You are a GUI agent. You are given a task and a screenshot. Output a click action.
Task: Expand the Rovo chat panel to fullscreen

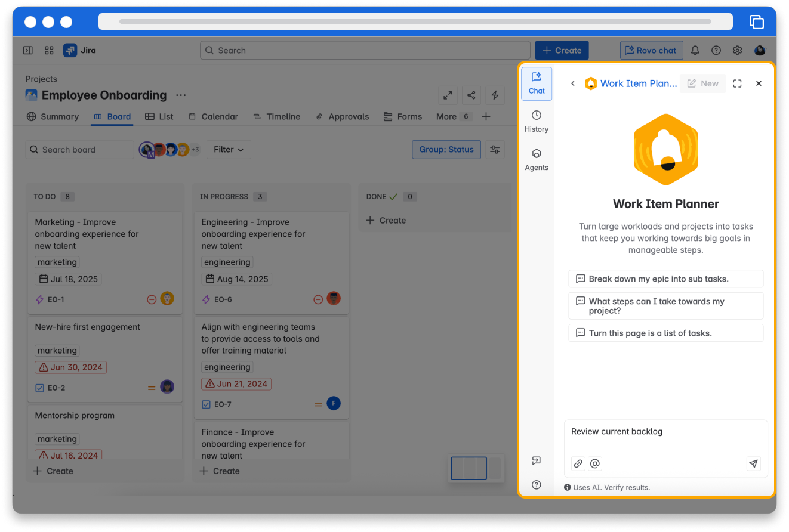pyautogui.click(x=738, y=83)
